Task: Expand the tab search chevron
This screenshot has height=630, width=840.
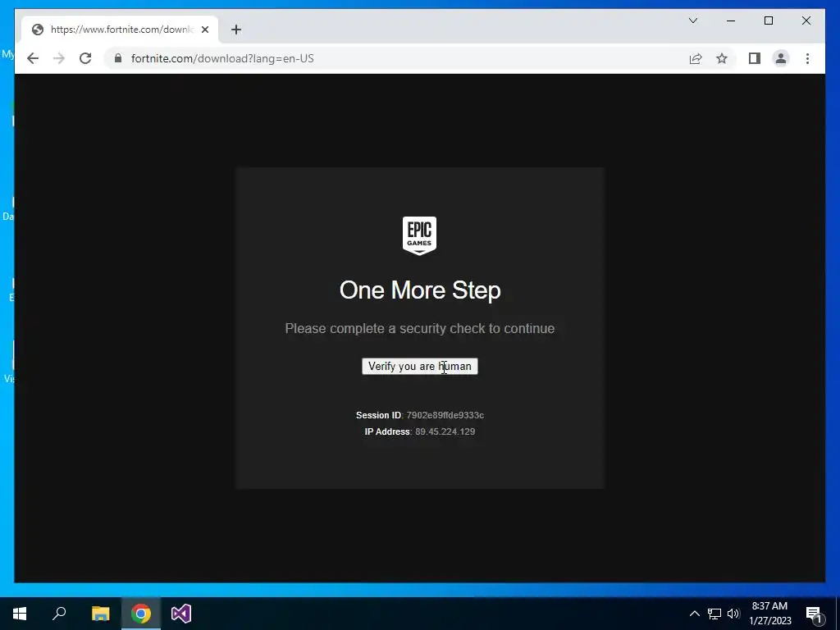Action: [x=692, y=21]
